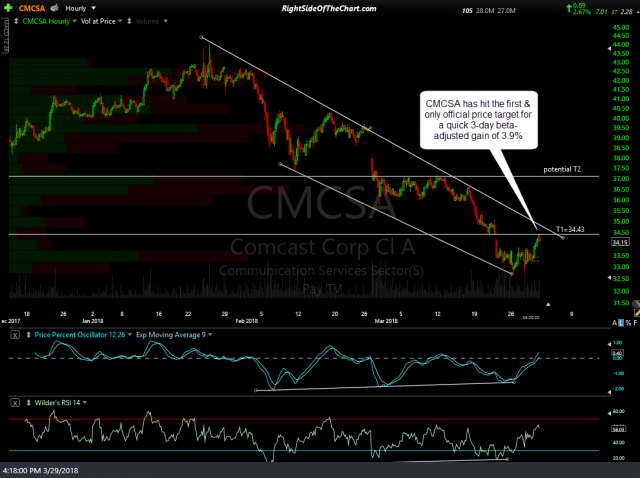The height and width of the screenshot is (478, 640).
Task: Close the Price Percent Oscillator pane
Action: click(15, 335)
